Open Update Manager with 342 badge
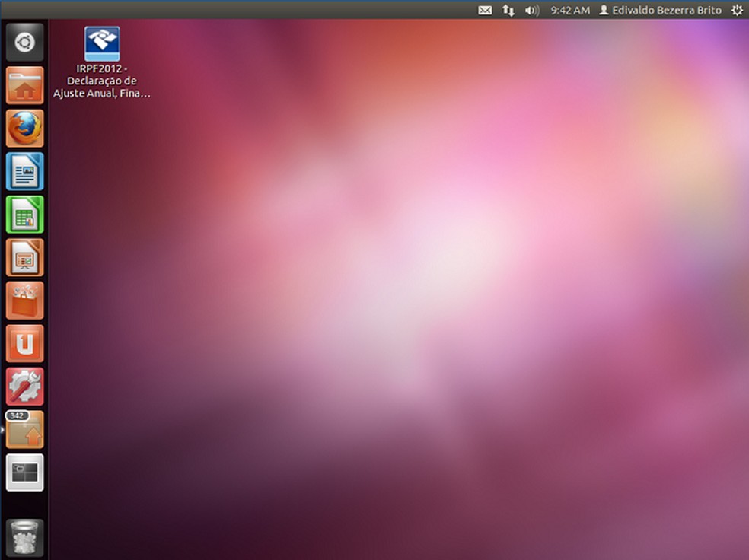The height and width of the screenshot is (560, 749). point(25,429)
